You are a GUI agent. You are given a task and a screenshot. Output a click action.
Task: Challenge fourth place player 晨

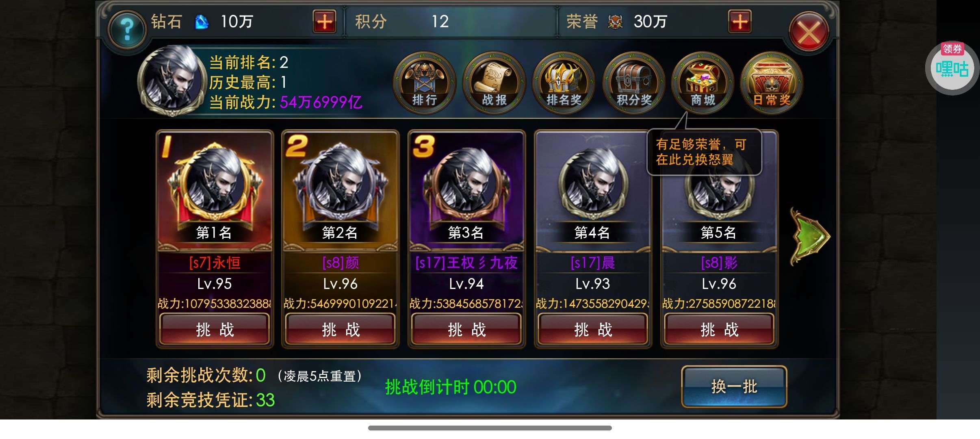point(593,330)
